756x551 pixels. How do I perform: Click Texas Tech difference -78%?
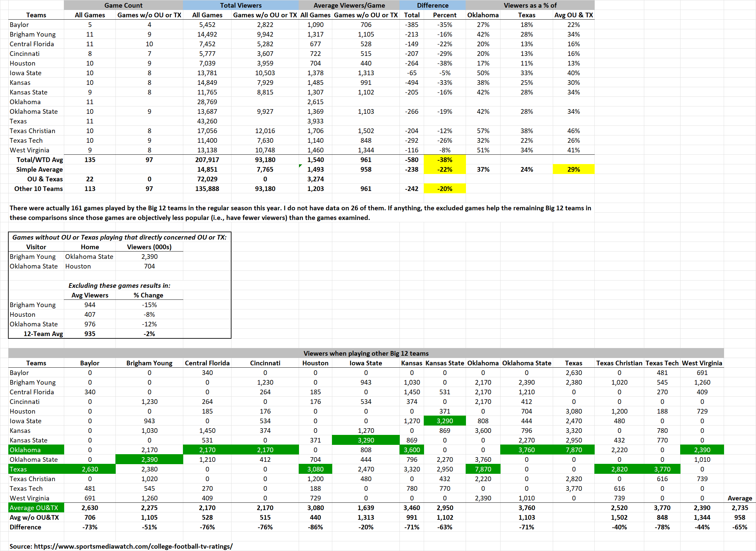[x=662, y=527]
